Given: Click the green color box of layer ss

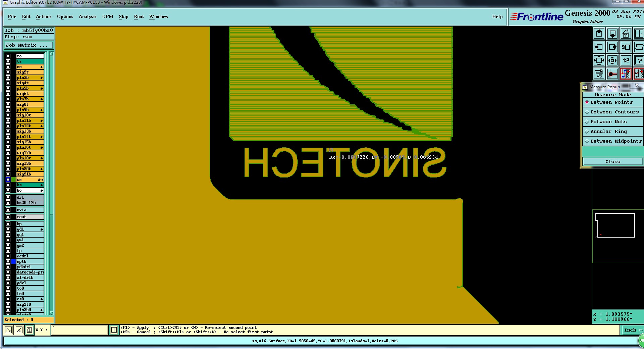Looking at the screenshot, I should pyautogui.click(x=13, y=180).
